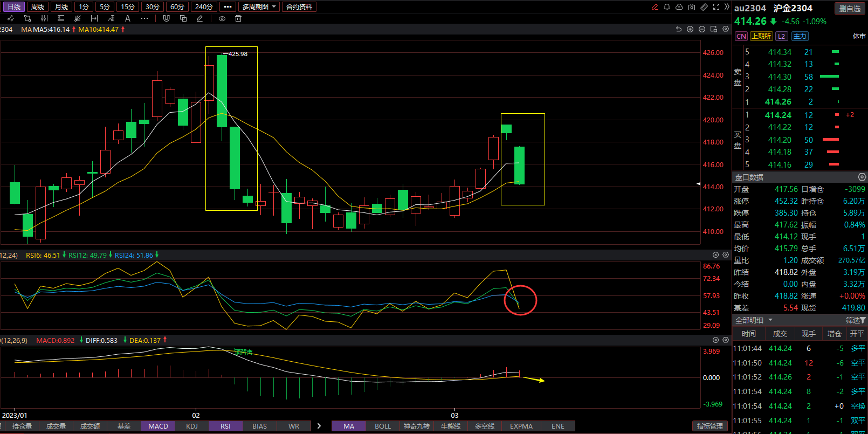Switch to 15分 period
The height and width of the screenshot is (434, 868).
tap(128, 7)
